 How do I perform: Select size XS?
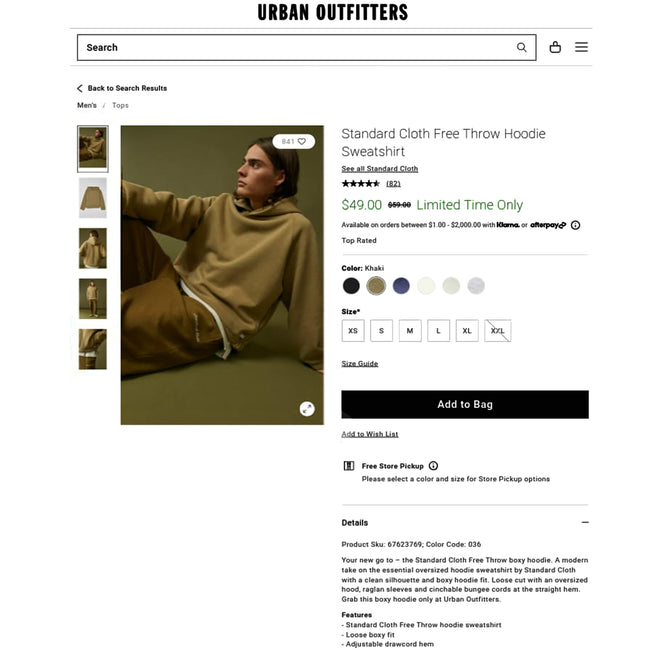(353, 331)
